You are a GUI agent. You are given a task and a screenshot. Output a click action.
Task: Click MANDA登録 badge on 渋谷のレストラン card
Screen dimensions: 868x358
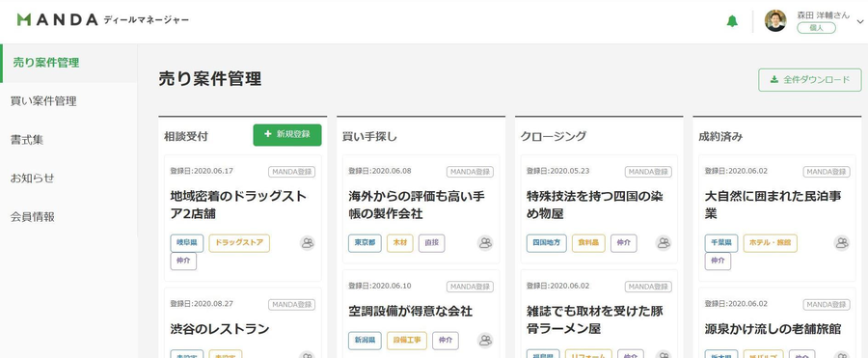click(x=291, y=305)
